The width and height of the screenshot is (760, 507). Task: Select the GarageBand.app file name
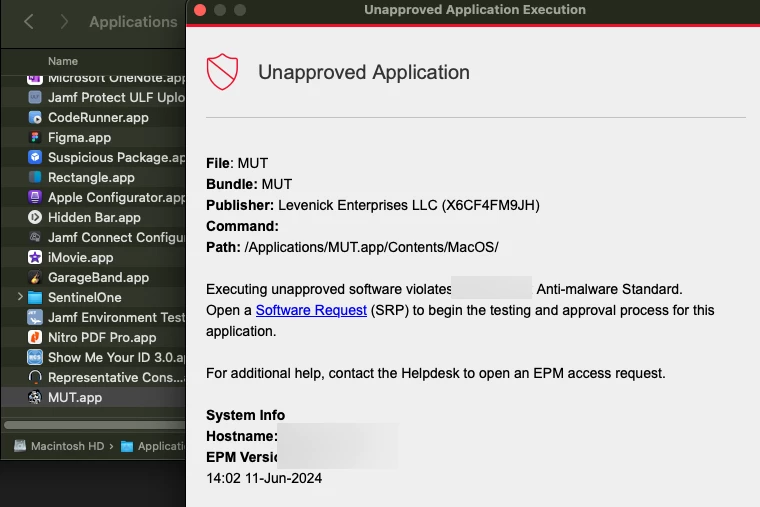[98, 277]
